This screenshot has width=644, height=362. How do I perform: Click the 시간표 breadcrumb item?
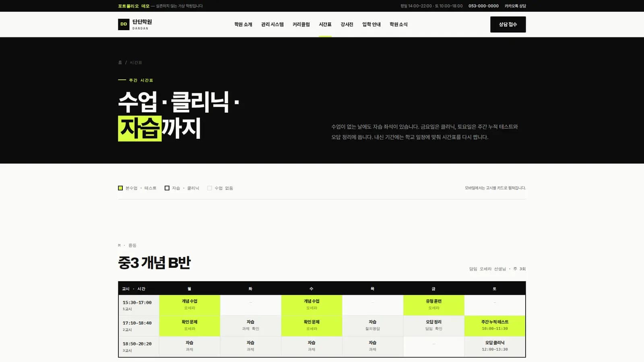[136, 63]
